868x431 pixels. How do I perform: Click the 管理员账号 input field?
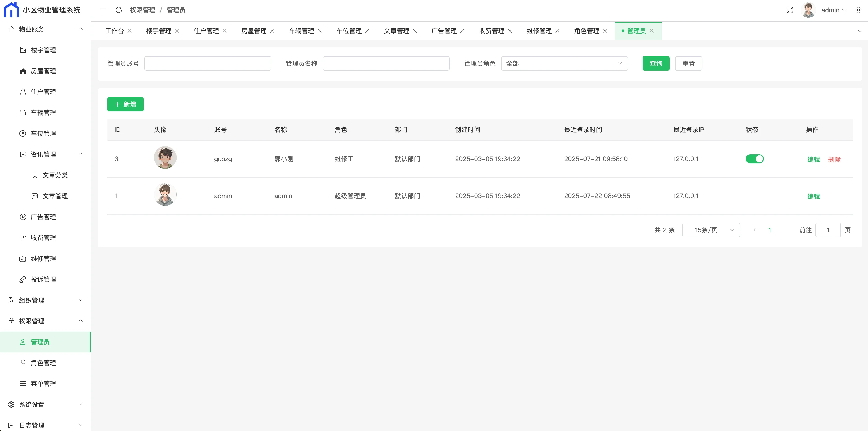[208, 63]
